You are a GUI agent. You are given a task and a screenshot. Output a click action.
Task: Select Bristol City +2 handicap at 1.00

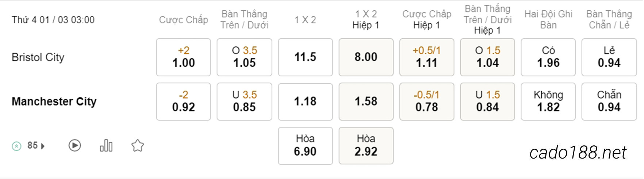183,57
